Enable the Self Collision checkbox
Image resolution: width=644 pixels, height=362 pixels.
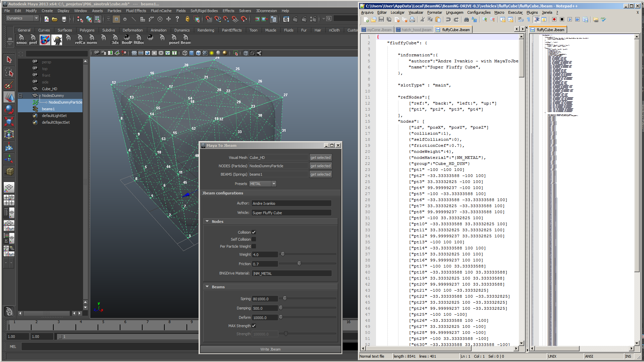[254, 239]
